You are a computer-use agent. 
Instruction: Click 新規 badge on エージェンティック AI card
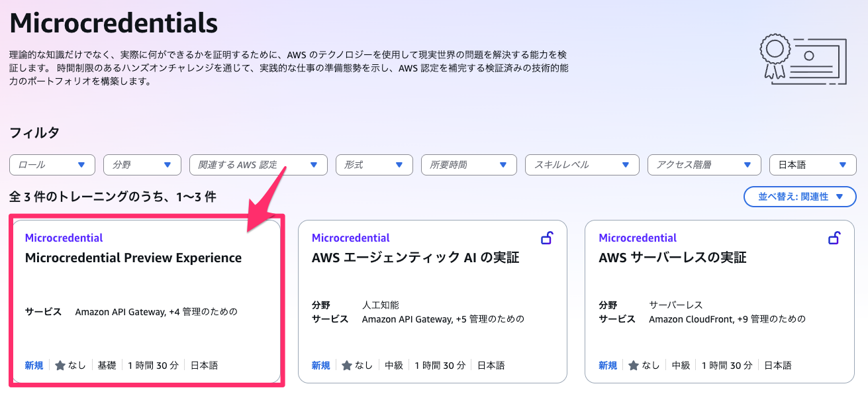click(x=321, y=366)
